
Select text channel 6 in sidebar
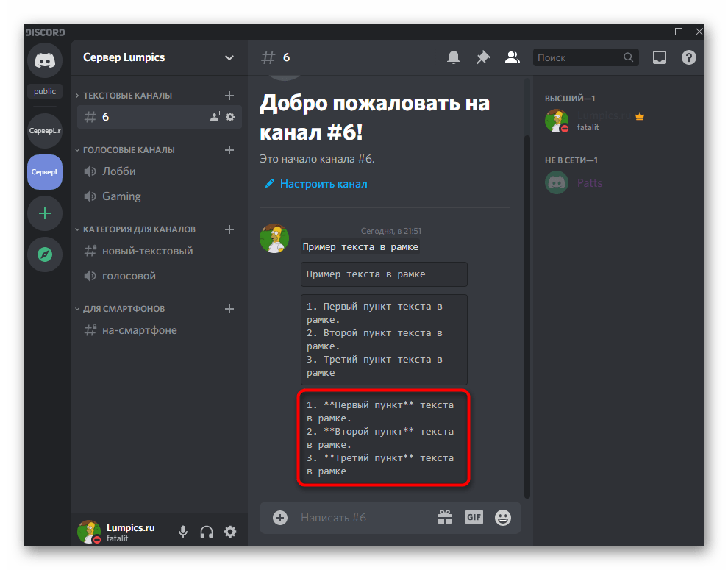tap(160, 117)
